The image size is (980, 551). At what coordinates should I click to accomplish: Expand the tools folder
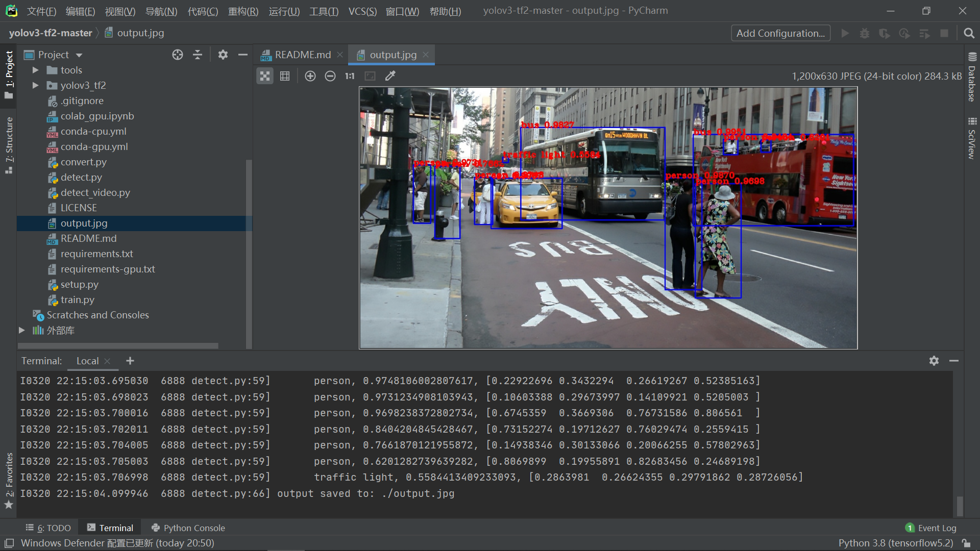point(35,70)
